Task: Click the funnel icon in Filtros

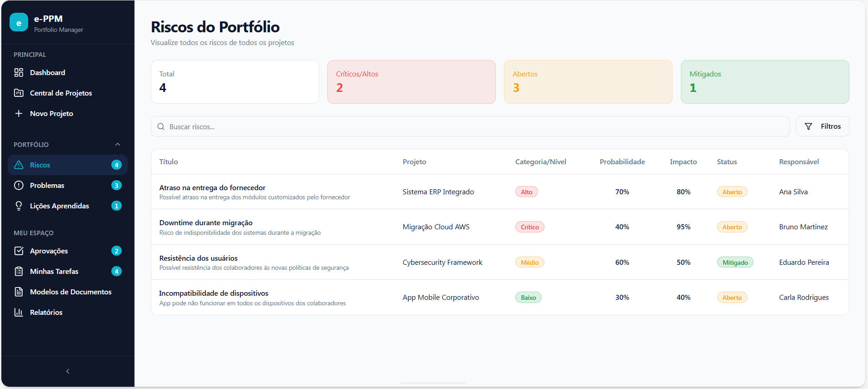Action: [808, 126]
